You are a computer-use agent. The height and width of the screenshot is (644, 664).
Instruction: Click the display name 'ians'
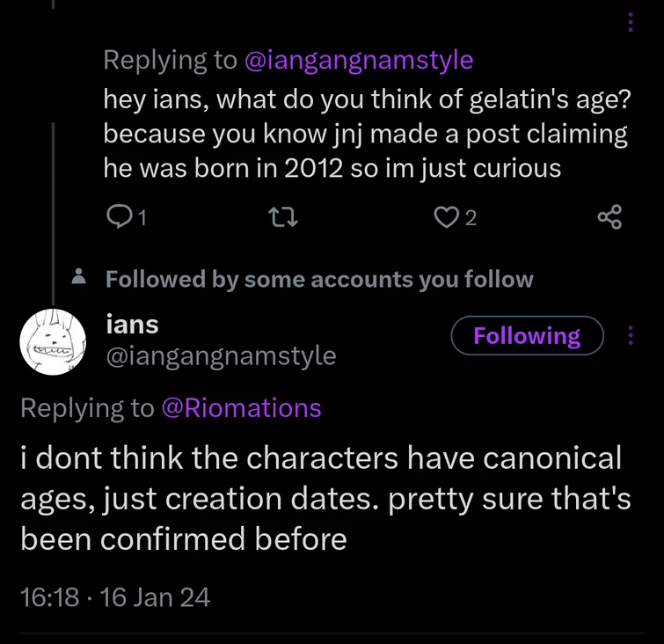[x=132, y=324]
